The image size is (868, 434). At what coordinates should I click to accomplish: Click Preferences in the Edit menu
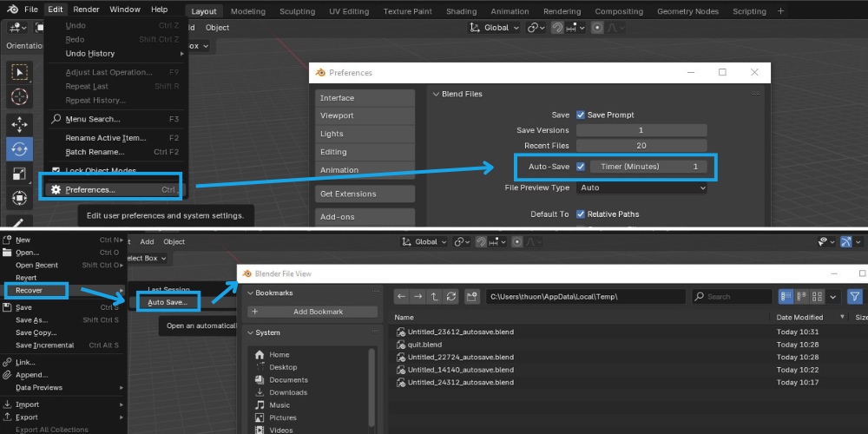(x=90, y=189)
